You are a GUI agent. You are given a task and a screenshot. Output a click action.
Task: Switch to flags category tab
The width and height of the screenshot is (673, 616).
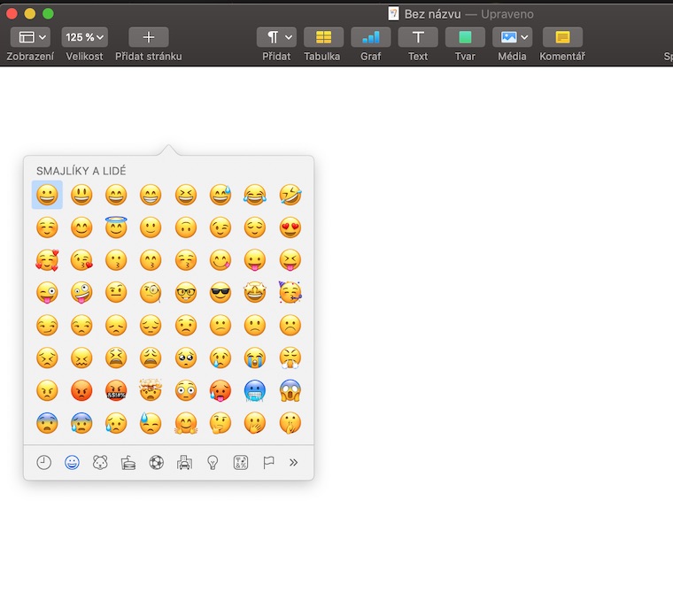click(268, 462)
